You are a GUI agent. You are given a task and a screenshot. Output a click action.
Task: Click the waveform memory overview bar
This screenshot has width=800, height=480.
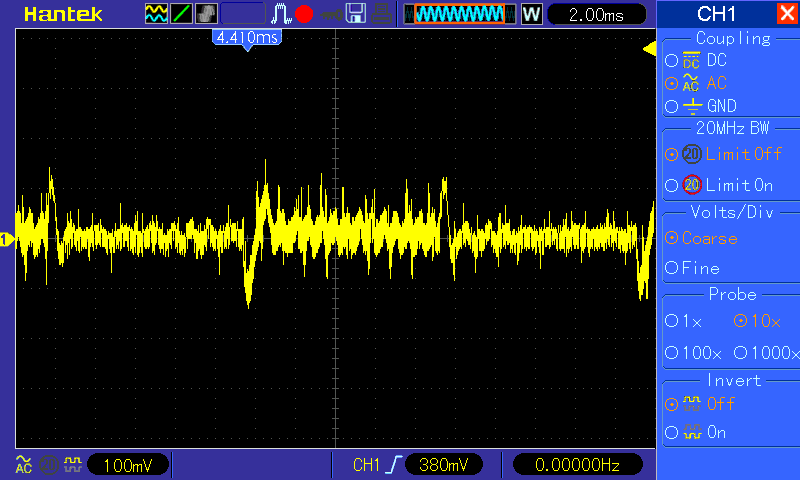click(460, 14)
